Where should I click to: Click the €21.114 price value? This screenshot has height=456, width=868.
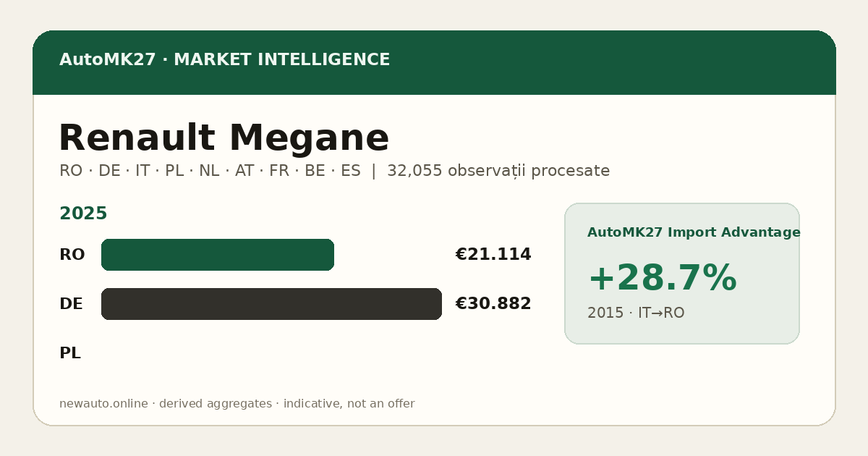493,255
